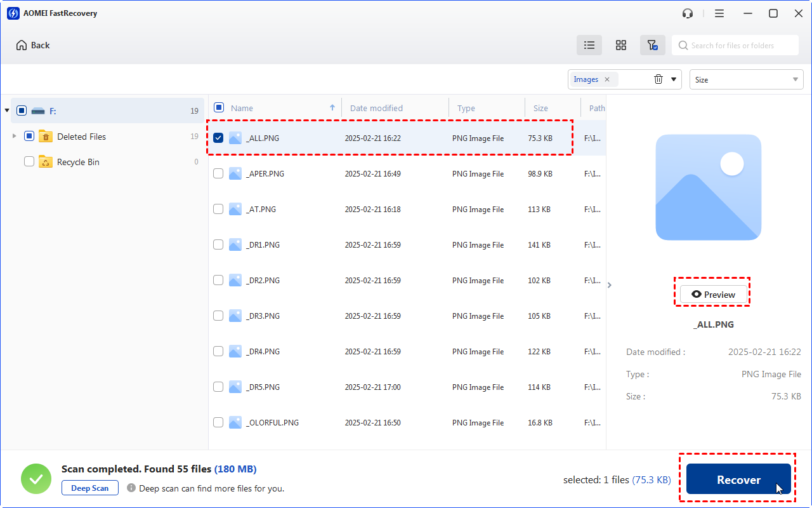Click the sort ascending arrow on Name
This screenshot has height=508, width=812.
332,107
